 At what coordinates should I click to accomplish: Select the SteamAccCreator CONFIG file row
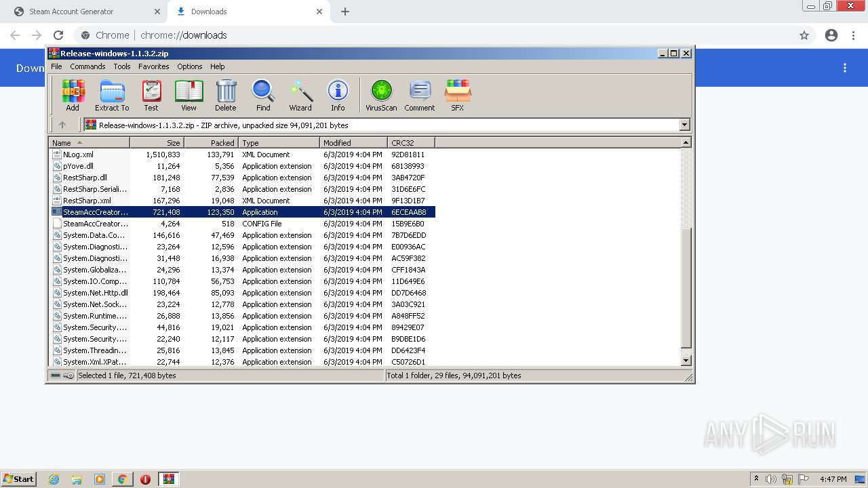[x=243, y=224]
